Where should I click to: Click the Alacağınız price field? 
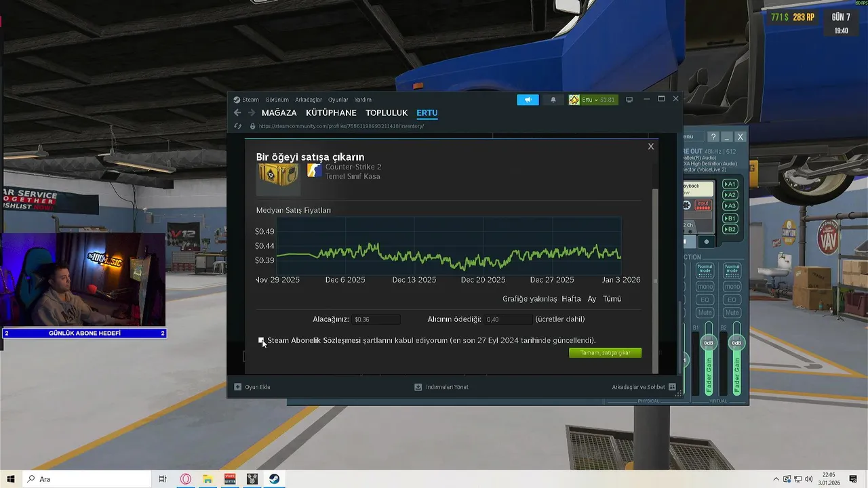click(376, 319)
